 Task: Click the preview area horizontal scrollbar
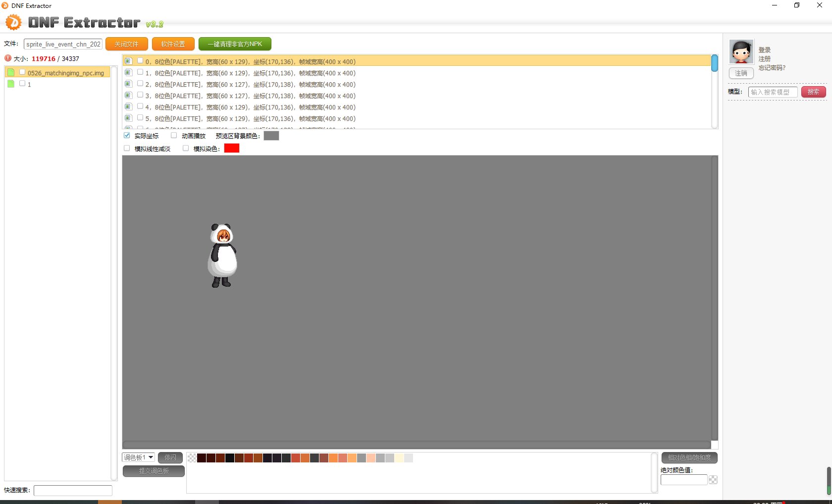tap(416, 445)
